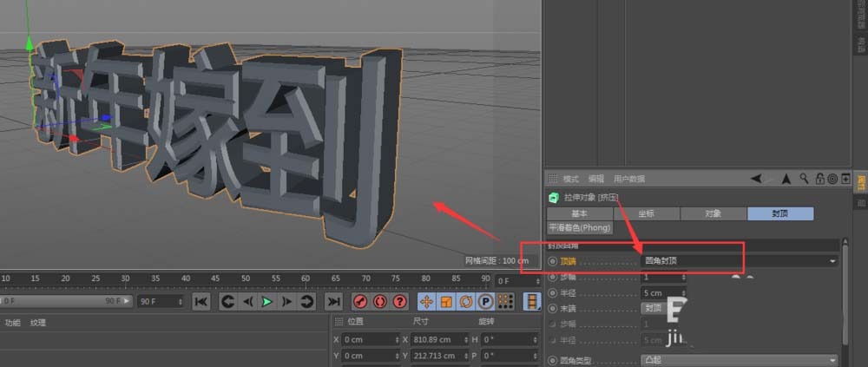The height and width of the screenshot is (367, 868).
Task: Click the lock icon in attributes panel
Action: 819,179
